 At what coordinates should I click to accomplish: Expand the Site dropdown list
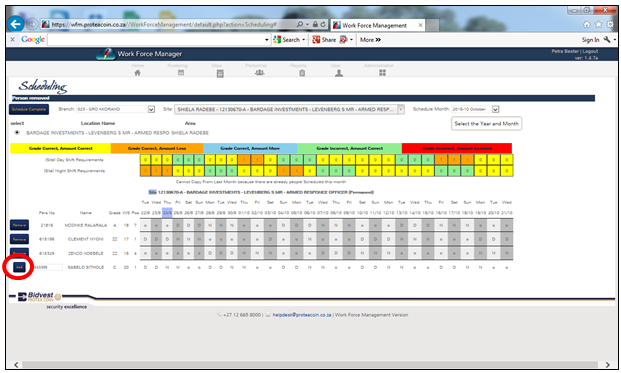(401, 109)
